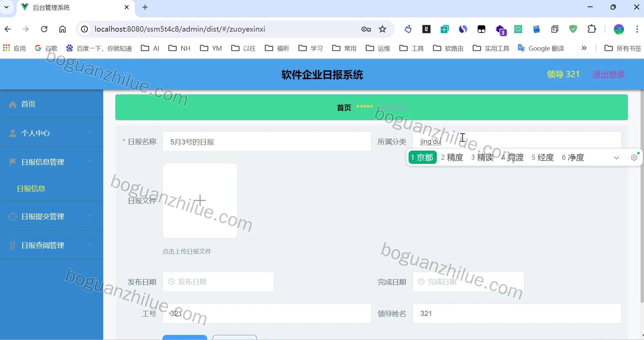
Task: Click the browser forward arrow
Action: pos(26,29)
